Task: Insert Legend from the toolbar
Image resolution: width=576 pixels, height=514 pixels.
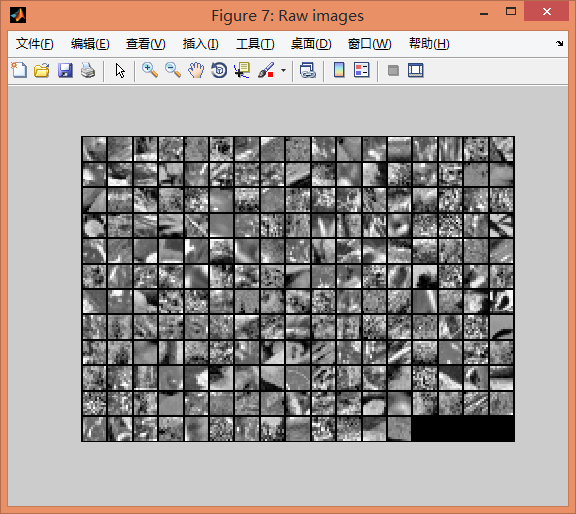Action: click(361, 70)
